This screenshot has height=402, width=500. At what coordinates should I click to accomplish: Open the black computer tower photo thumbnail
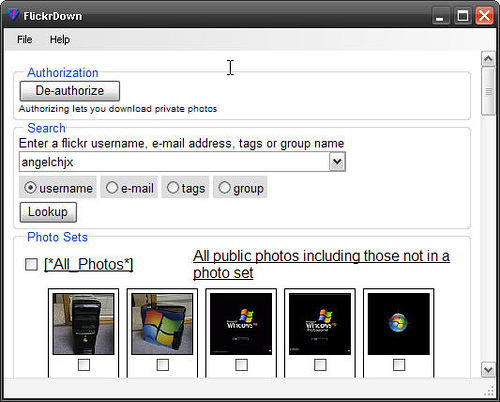coord(83,324)
